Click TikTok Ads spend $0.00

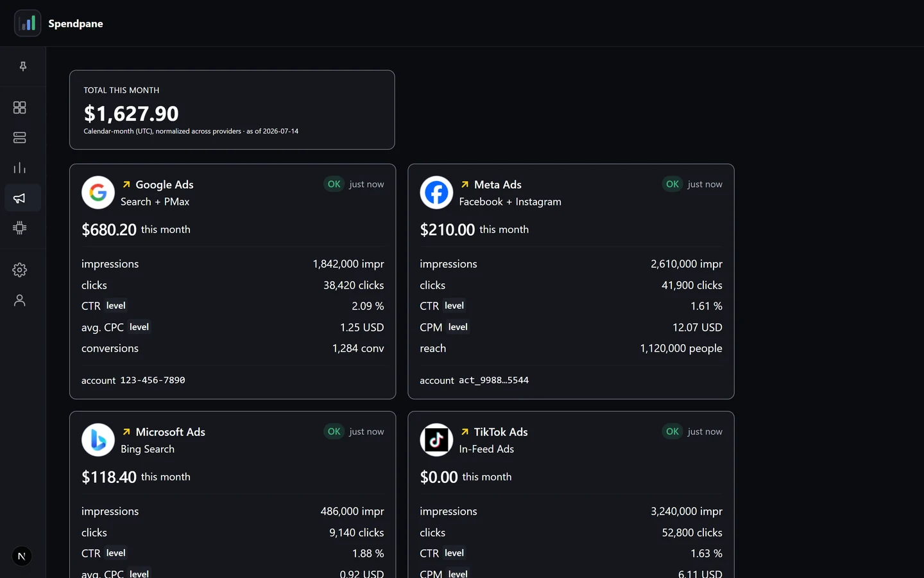point(439,477)
